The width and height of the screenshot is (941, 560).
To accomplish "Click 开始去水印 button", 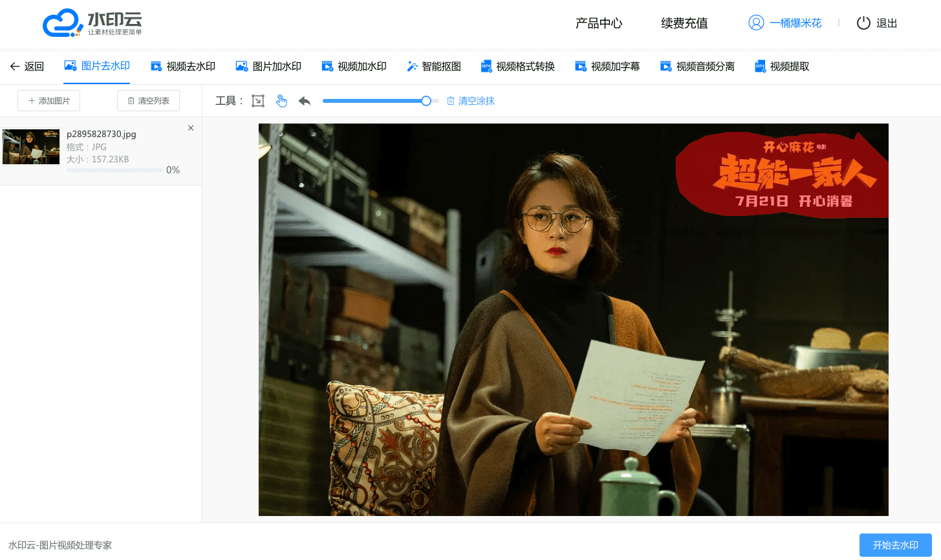I will click(896, 545).
